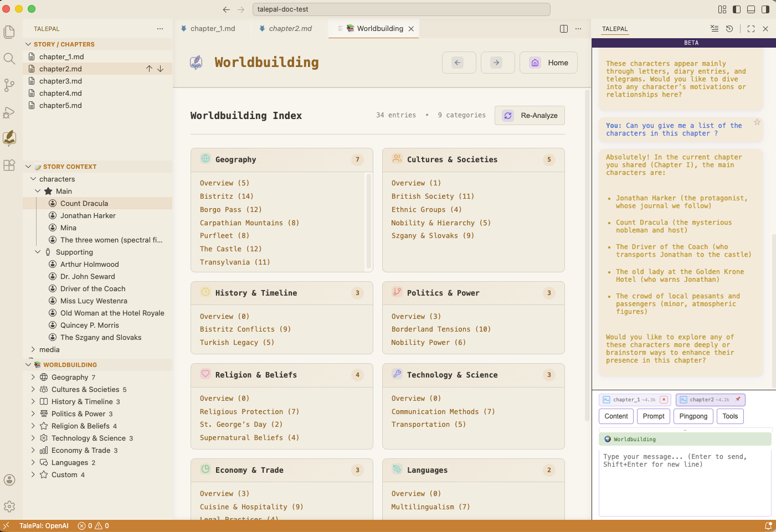Open errors and warnings in status bar
The width and height of the screenshot is (776, 532).
click(x=93, y=526)
